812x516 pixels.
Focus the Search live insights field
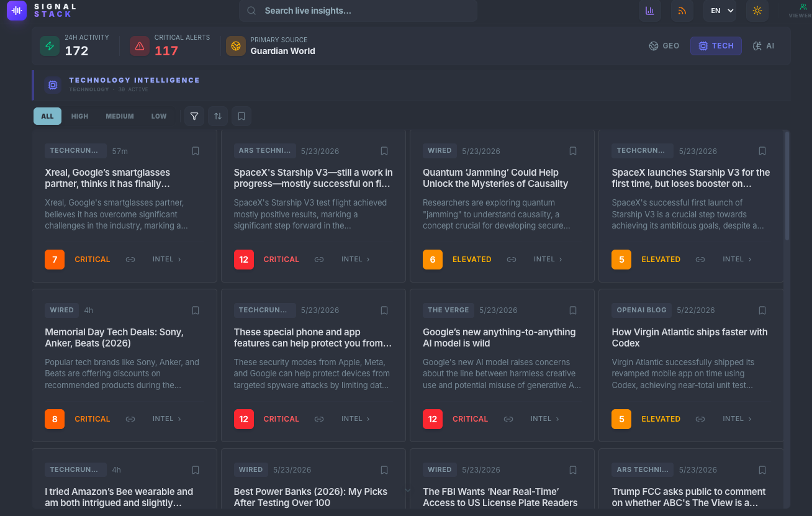click(x=358, y=11)
